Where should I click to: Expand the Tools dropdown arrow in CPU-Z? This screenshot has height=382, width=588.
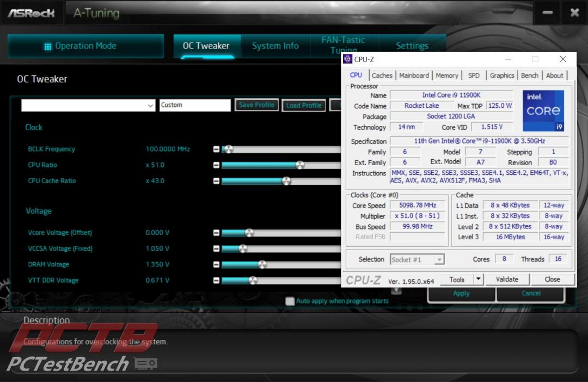478,279
